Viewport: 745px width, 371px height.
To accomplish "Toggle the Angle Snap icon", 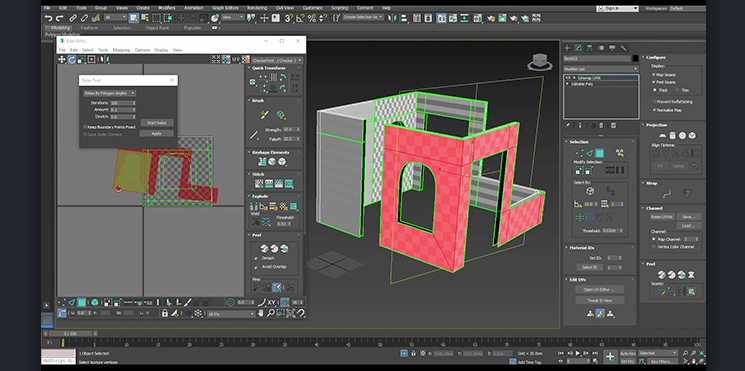I will click(x=300, y=18).
